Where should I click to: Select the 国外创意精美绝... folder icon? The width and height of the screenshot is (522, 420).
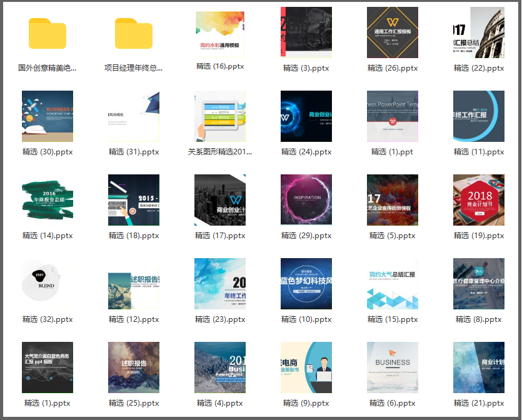pyautogui.click(x=48, y=33)
